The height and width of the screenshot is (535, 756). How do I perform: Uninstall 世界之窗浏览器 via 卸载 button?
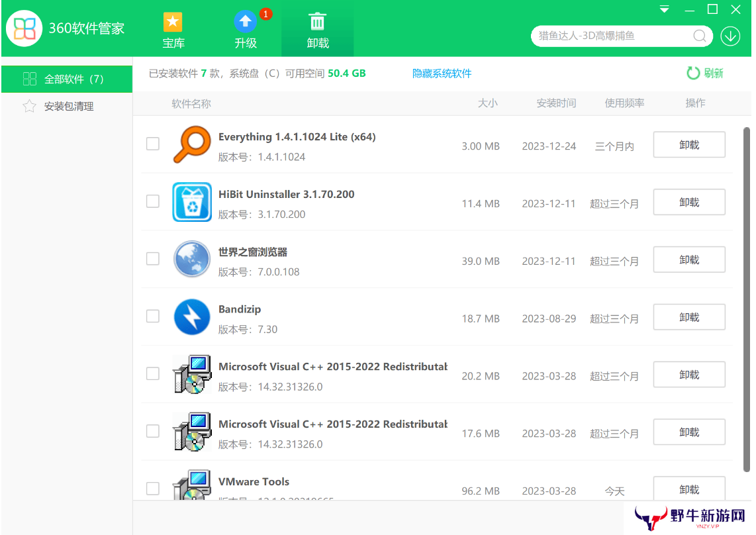(689, 260)
